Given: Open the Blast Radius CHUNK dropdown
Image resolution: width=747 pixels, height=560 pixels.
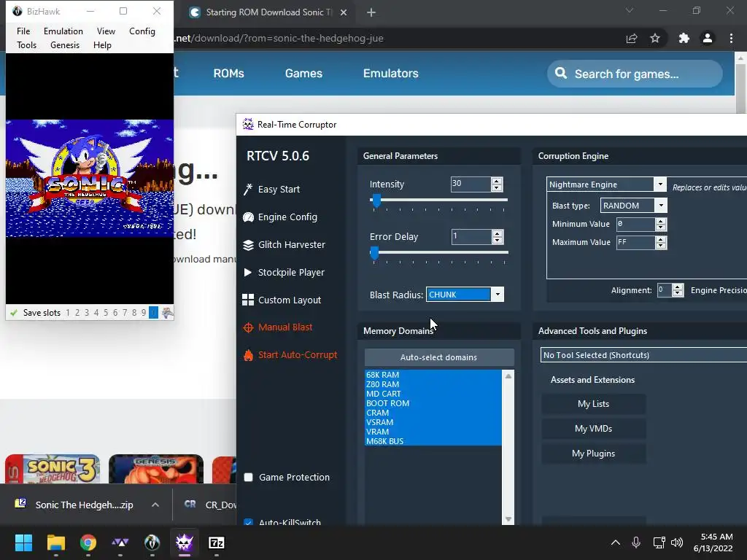Looking at the screenshot, I should (x=498, y=295).
